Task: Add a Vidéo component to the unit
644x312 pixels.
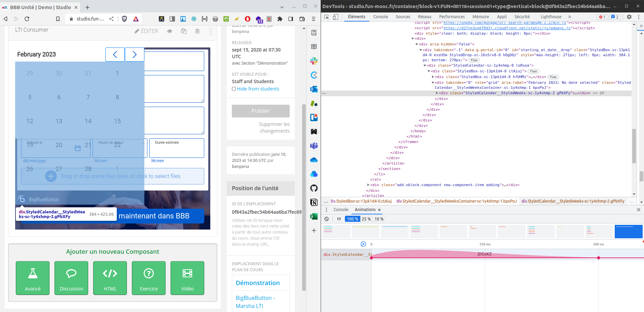Action: 187,278
